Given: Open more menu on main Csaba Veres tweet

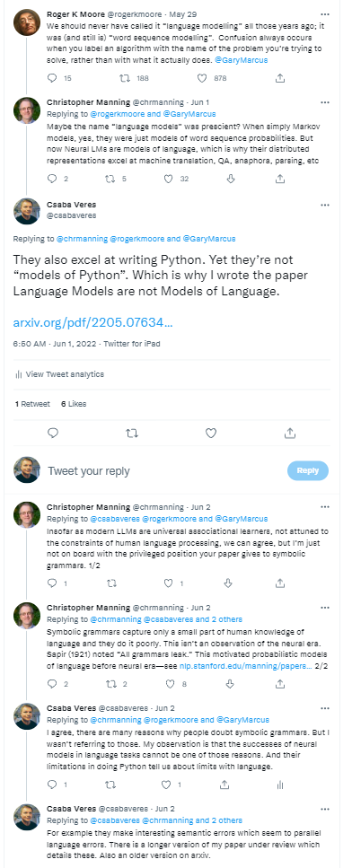Looking at the screenshot, I should [x=325, y=205].
